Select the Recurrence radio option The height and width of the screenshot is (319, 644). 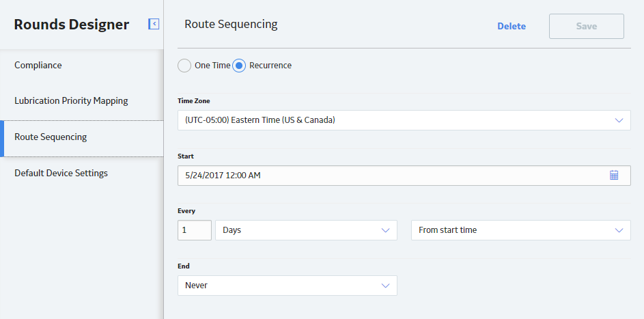point(239,66)
